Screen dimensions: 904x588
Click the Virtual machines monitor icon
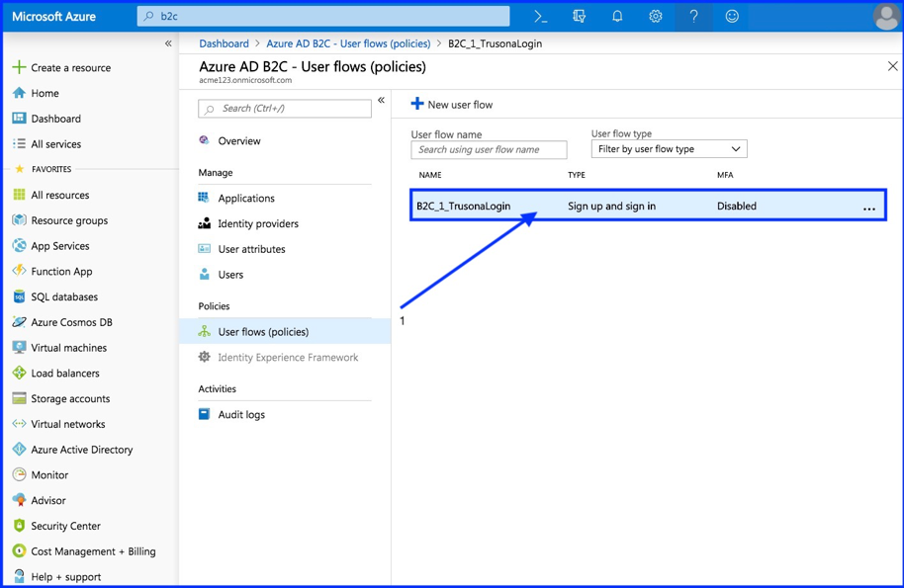(x=19, y=347)
